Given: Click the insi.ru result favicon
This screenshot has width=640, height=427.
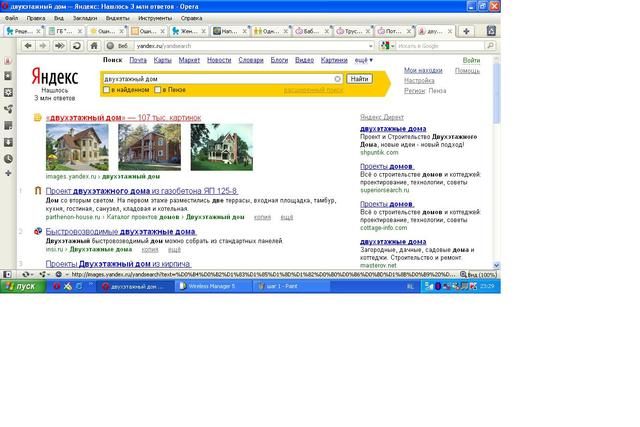Looking at the screenshot, I should (38, 231).
